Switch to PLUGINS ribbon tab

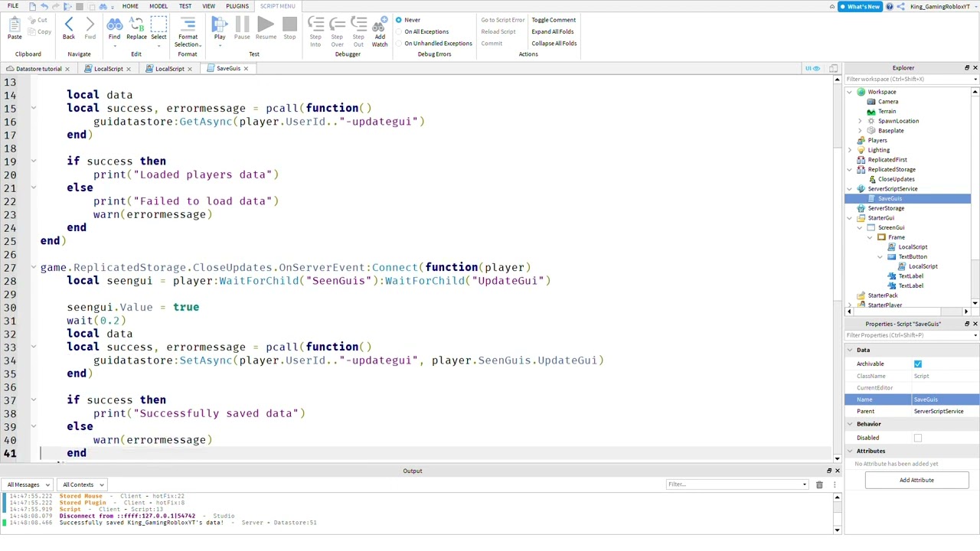coord(237,6)
